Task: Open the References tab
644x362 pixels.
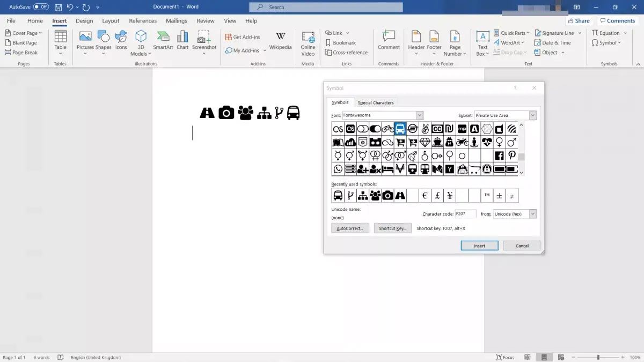Action: click(143, 21)
